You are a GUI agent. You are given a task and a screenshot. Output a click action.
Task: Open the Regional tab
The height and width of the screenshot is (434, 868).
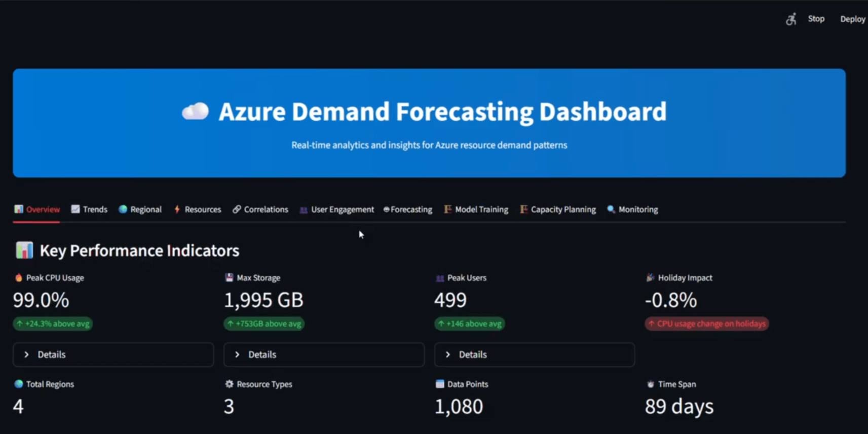(140, 209)
